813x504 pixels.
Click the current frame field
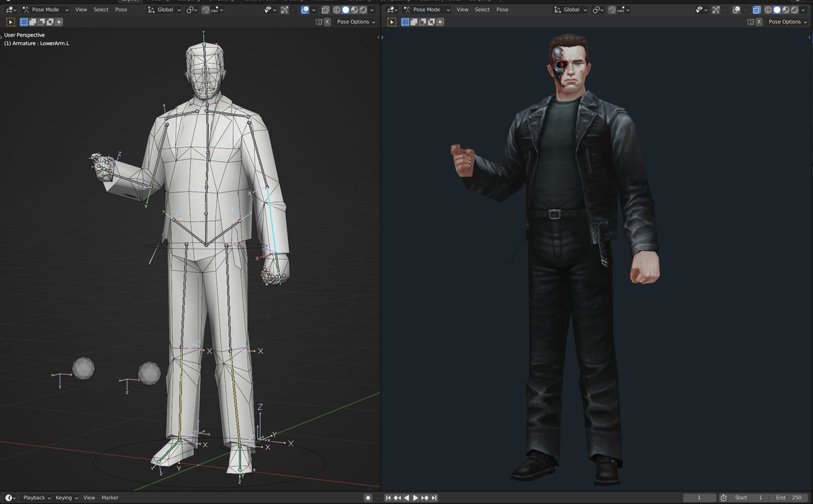(699, 498)
